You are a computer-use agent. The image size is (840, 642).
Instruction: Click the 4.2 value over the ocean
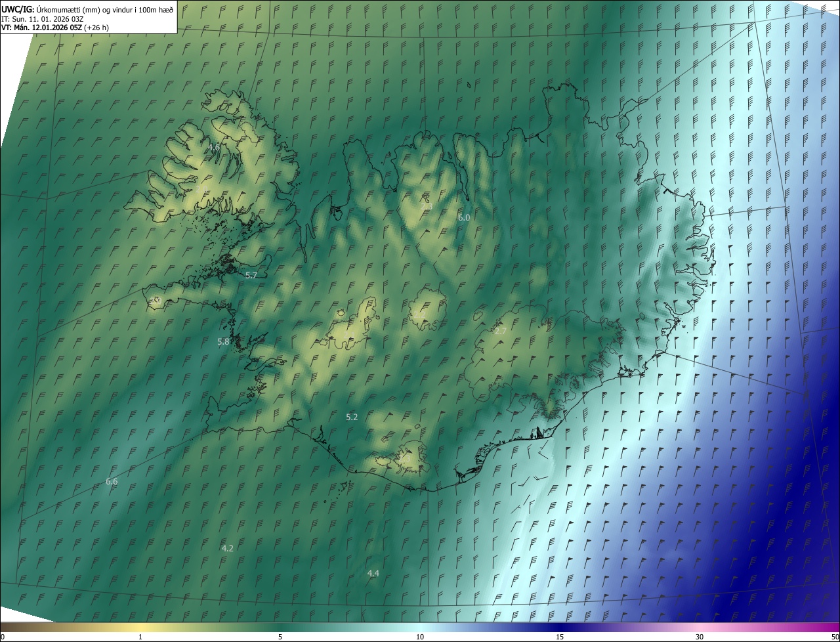pos(228,548)
